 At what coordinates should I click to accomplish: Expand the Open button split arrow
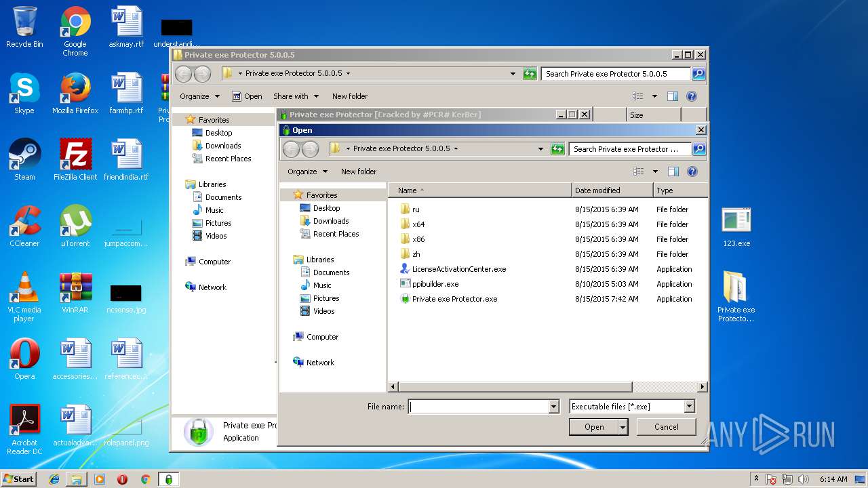[x=623, y=427]
